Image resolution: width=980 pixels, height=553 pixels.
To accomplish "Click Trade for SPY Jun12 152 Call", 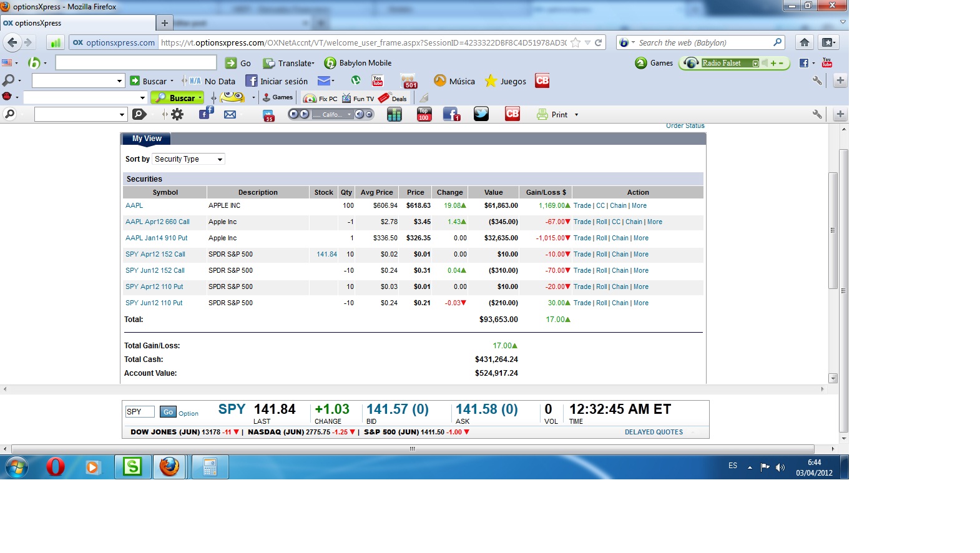I will click(x=582, y=270).
